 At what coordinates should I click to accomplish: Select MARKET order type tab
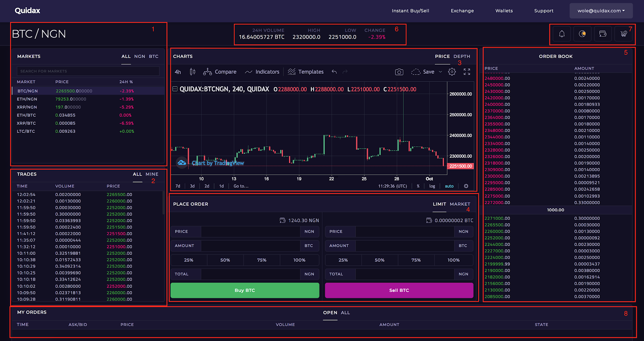click(x=460, y=204)
